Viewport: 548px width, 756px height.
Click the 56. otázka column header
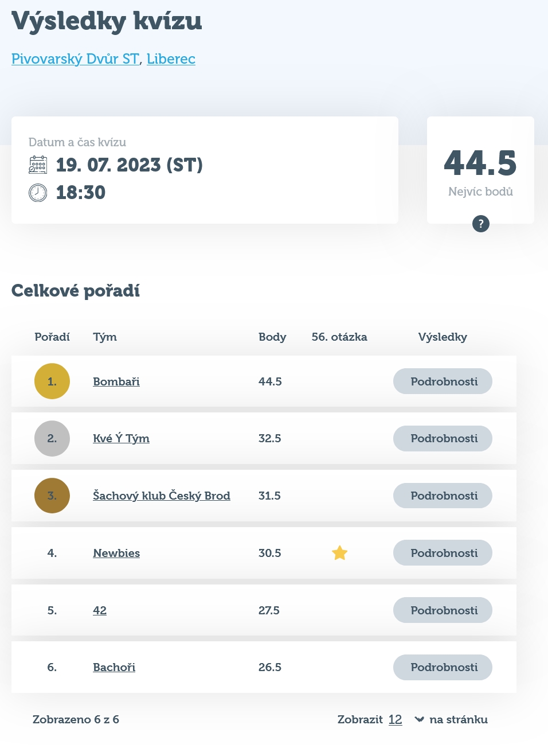click(x=339, y=337)
